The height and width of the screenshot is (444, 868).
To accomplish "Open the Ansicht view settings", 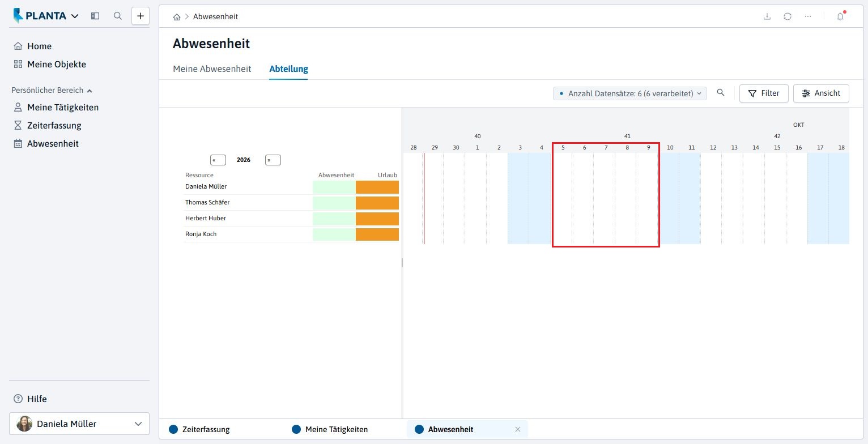I will pos(821,93).
